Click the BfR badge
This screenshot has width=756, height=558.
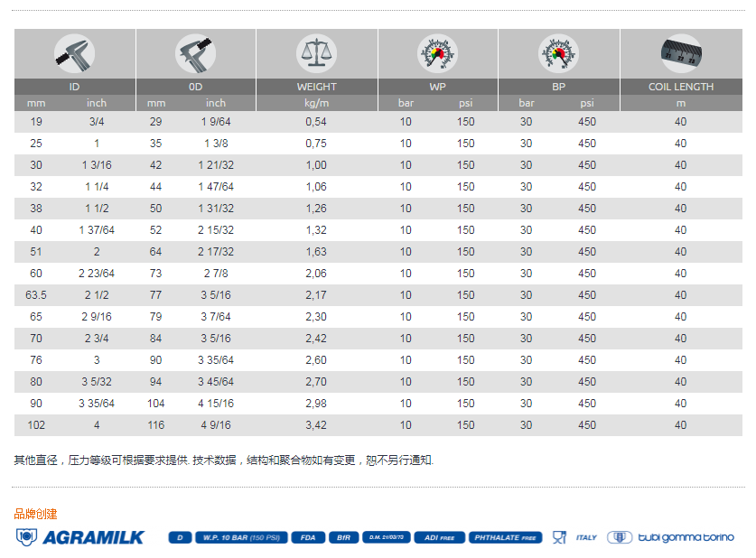343,537
